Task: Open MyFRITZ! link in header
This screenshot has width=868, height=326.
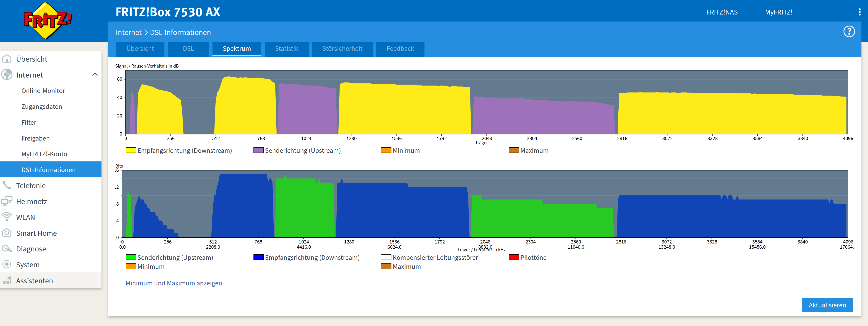Action: pos(779,12)
